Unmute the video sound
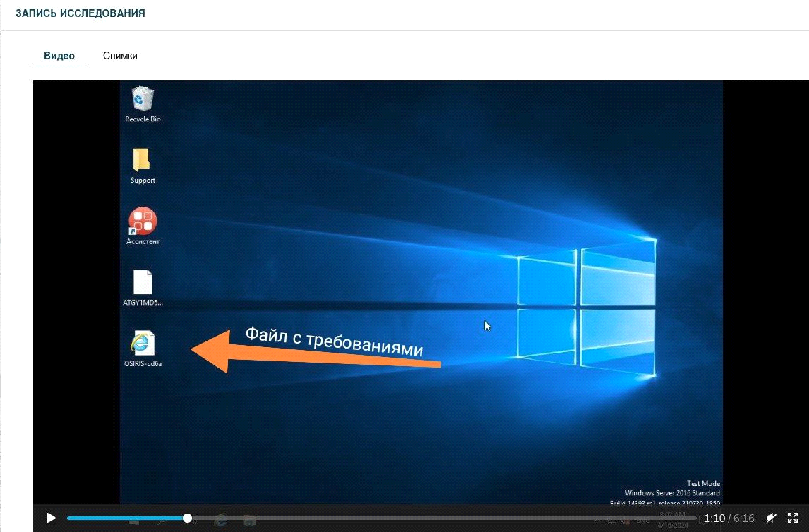809x532 pixels. tap(772, 518)
